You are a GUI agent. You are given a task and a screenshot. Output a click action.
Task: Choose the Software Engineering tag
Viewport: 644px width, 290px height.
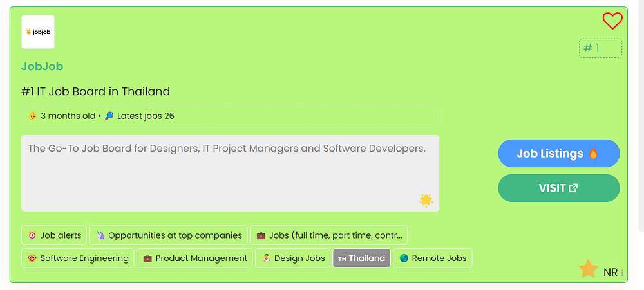78,258
